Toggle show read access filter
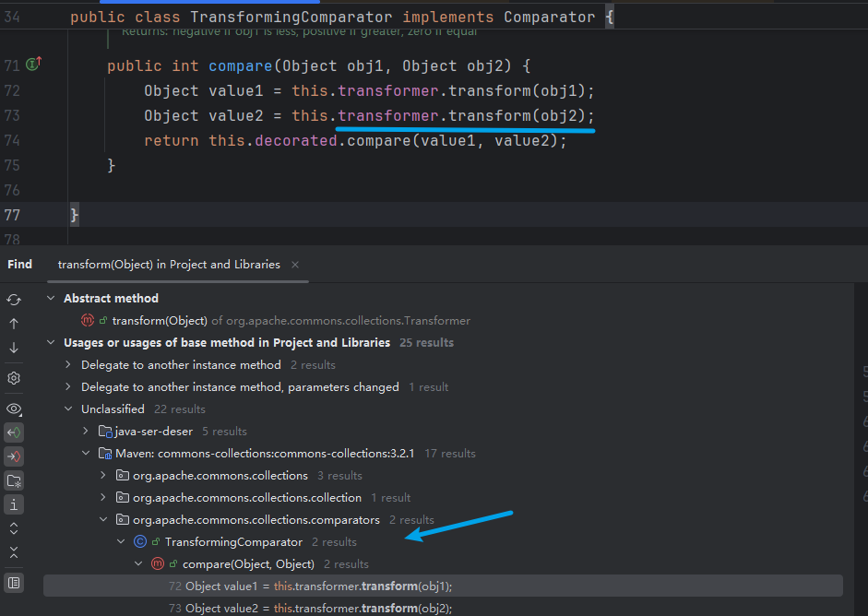The image size is (868, 616). (x=14, y=432)
